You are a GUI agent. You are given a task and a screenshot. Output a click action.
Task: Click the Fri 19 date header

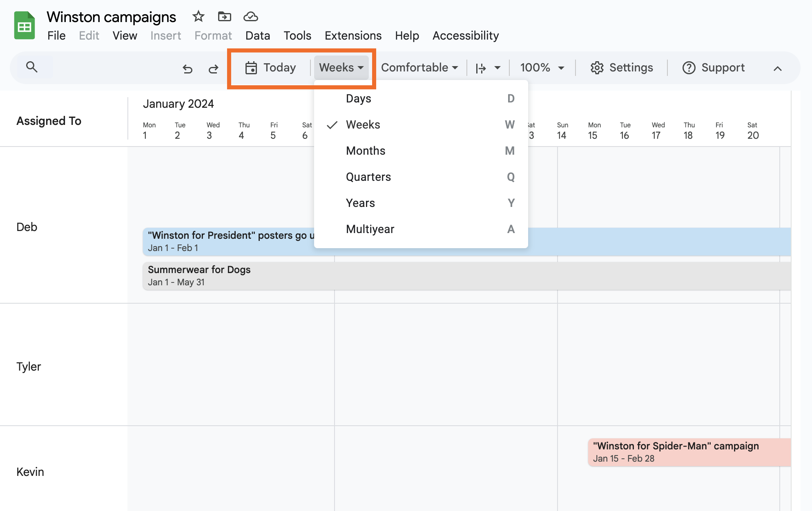click(x=720, y=131)
